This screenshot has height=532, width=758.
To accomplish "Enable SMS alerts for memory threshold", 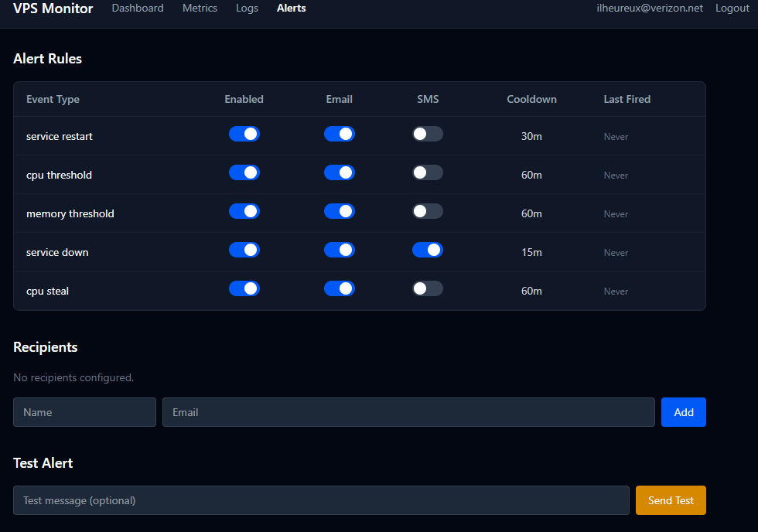I will (x=427, y=210).
